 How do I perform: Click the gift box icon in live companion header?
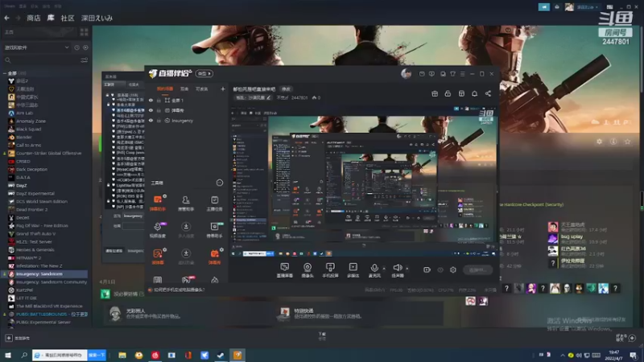click(435, 93)
